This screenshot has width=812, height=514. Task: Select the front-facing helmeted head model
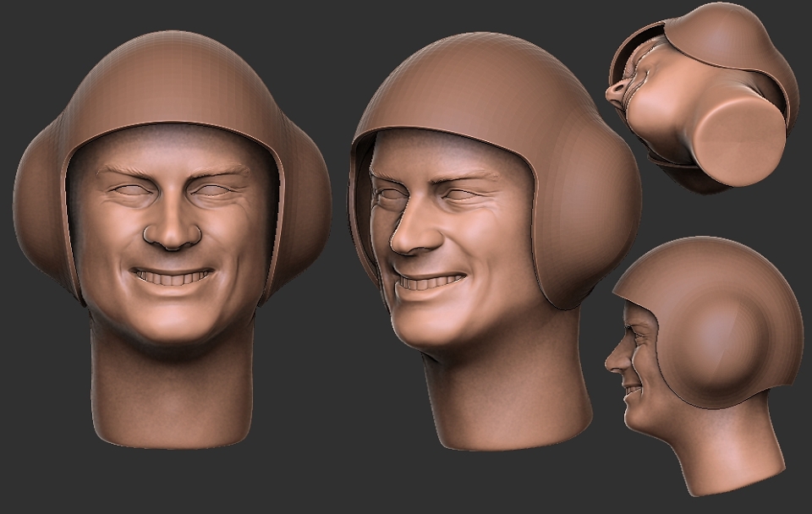coord(172,239)
